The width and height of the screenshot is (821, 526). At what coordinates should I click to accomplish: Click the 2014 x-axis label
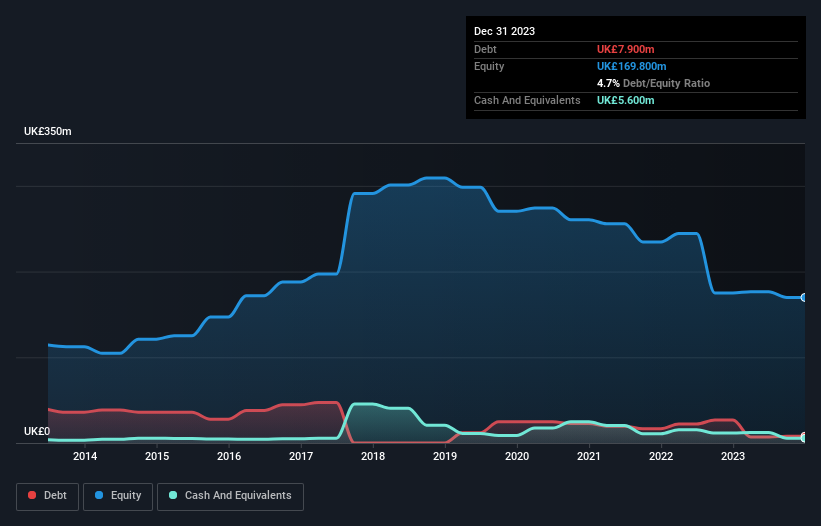point(85,456)
